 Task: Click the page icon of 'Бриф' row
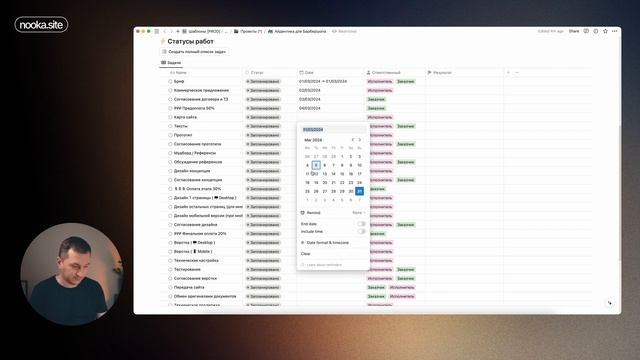pyautogui.click(x=170, y=82)
